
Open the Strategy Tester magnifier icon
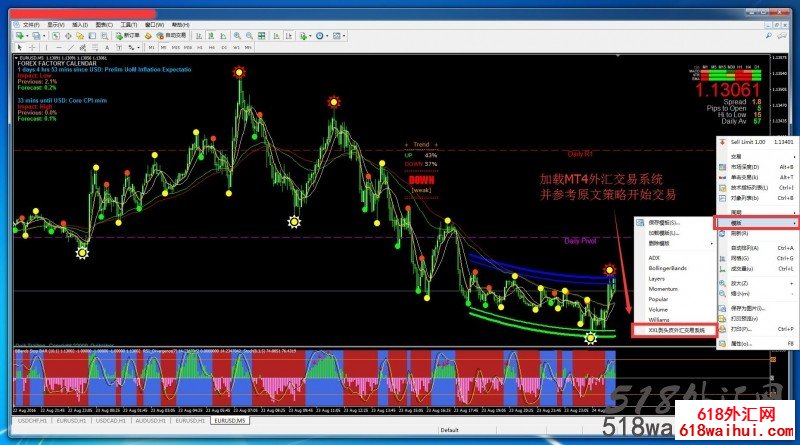coord(105,36)
